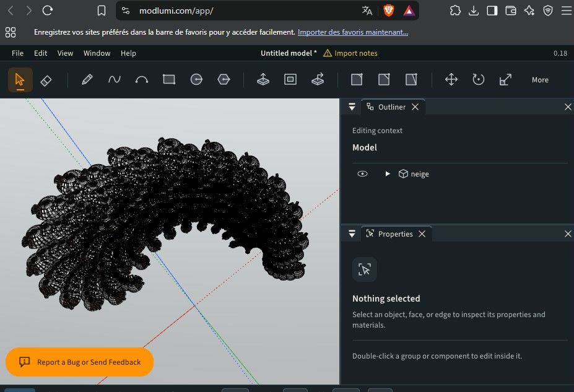Click Report a Bug or Send Feedback
Viewport: 574px width, 392px height.
[x=79, y=362]
